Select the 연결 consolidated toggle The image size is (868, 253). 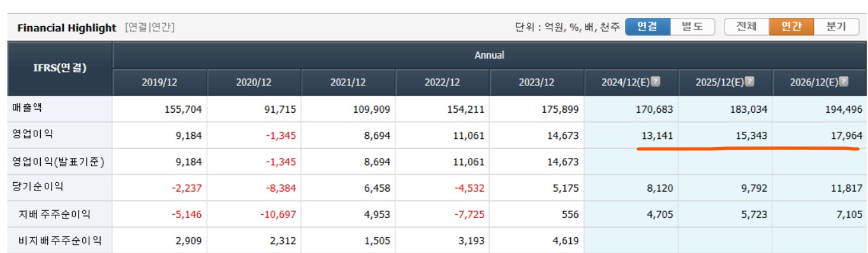[647, 27]
